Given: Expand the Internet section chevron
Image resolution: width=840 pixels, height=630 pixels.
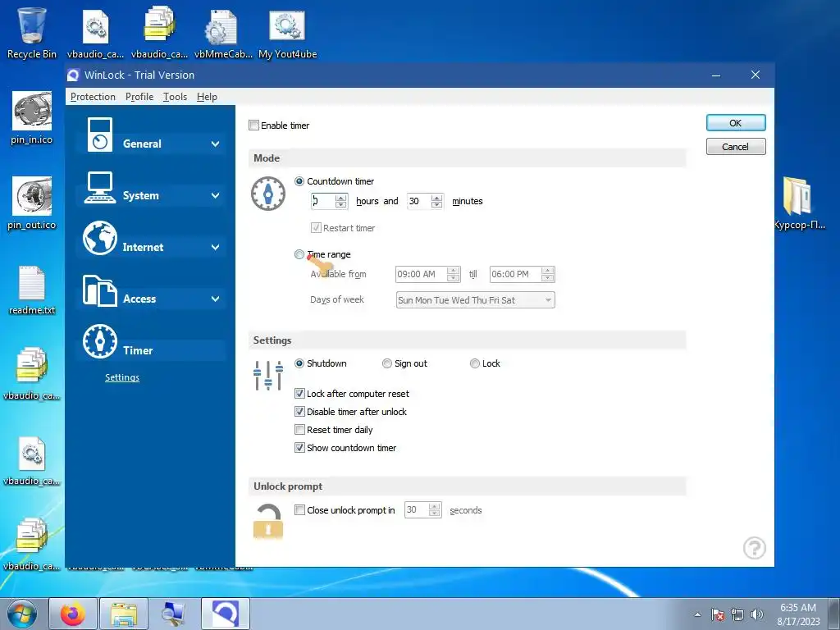Looking at the screenshot, I should 216,247.
